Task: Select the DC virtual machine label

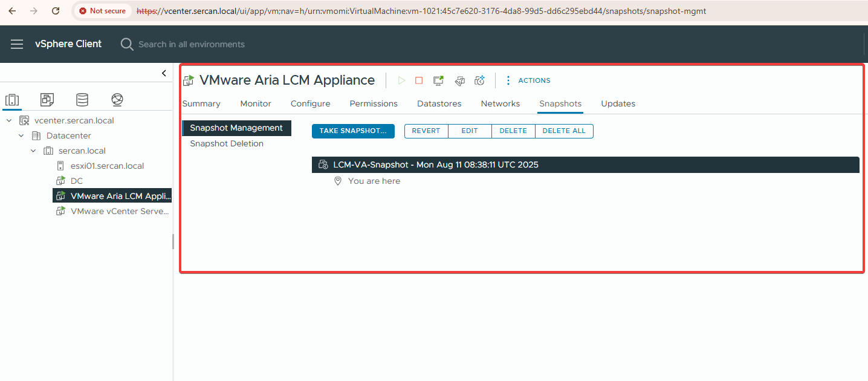Action: coord(77,181)
